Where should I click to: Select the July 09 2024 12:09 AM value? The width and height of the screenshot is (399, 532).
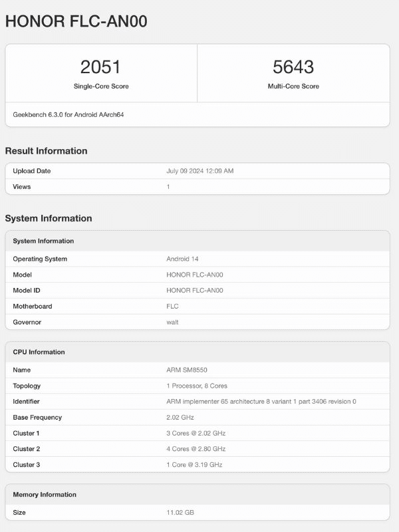point(200,171)
